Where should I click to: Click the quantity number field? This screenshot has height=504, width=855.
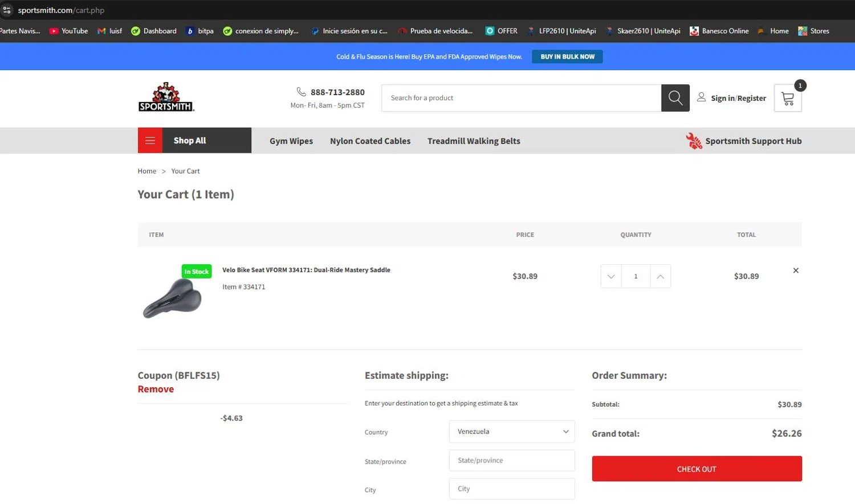click(636, 276)
